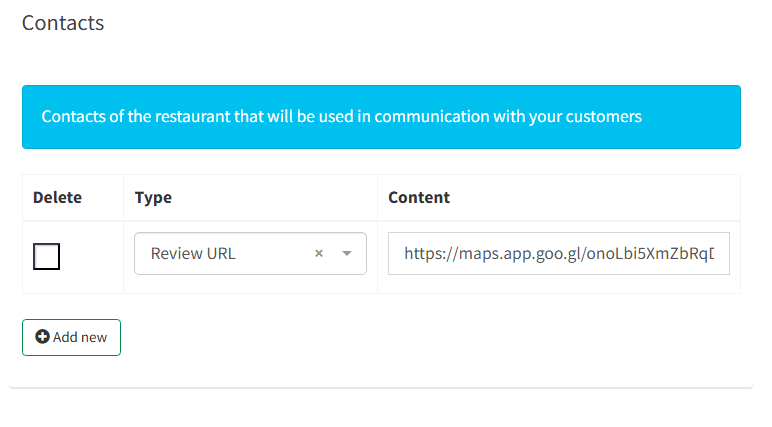Viewport: 772px width, 427px height.
Task: Expand the Type dropdown arrow
Action: coord(347,254)
